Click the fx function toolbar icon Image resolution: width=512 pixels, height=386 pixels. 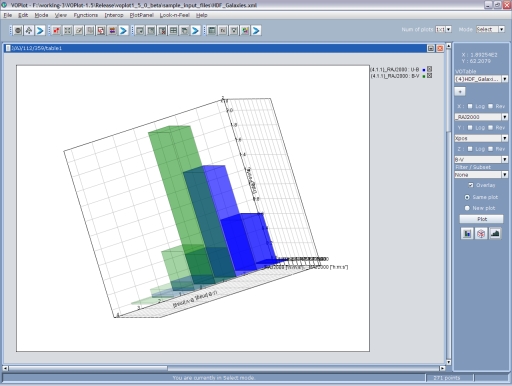(223, 31)
